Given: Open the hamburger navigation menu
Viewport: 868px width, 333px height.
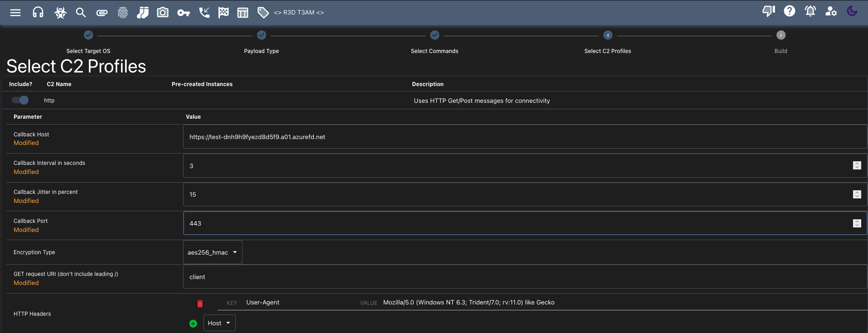Looking at the screenshot, I should pos(15,13).
